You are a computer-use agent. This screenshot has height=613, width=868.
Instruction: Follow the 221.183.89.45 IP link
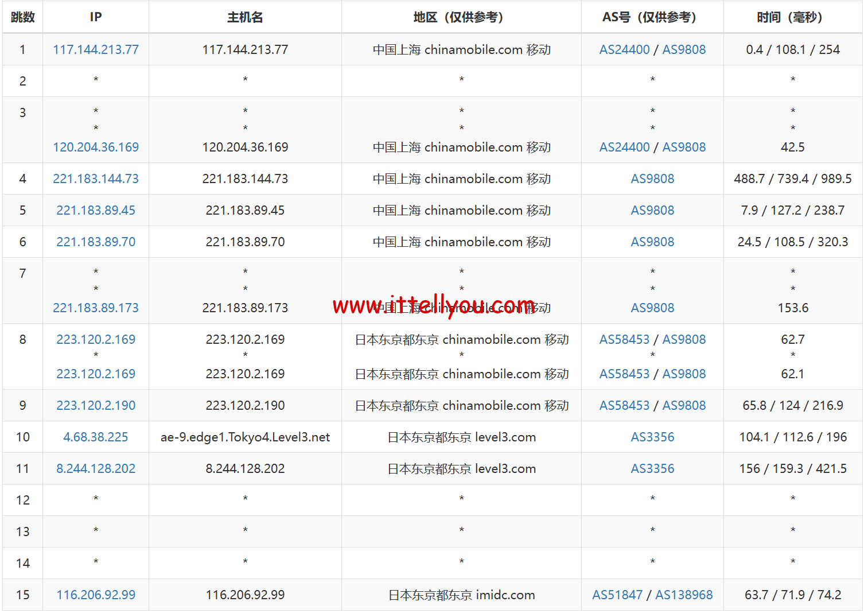point(96,210)
